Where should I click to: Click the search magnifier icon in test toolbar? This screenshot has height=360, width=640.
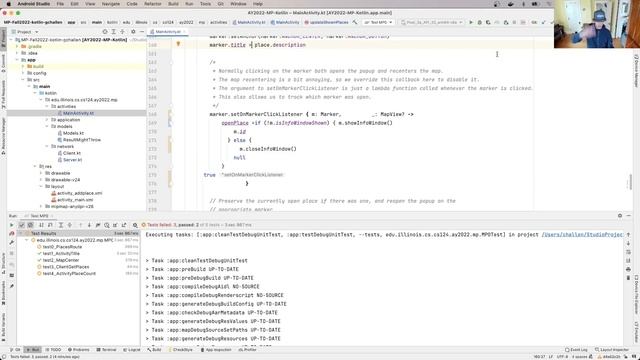click(135, 225)
